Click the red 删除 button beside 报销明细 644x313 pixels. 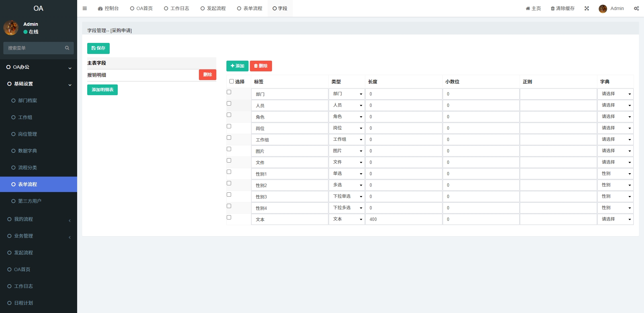coord(207,75)
